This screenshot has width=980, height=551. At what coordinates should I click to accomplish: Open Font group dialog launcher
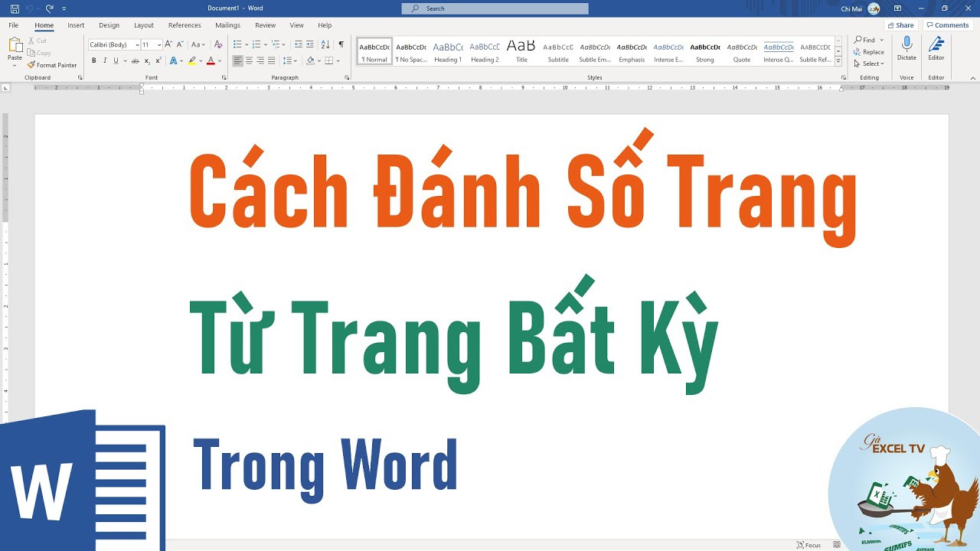(224, 77)
